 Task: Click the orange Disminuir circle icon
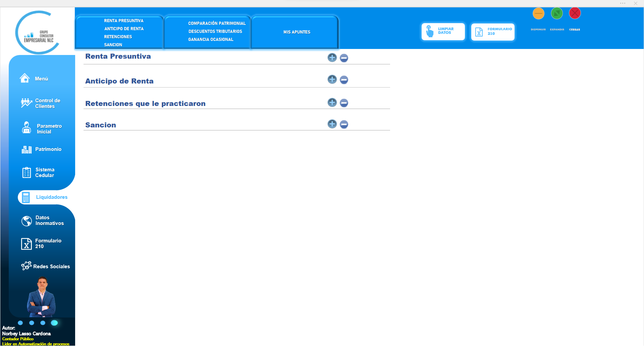pos(538,13)
